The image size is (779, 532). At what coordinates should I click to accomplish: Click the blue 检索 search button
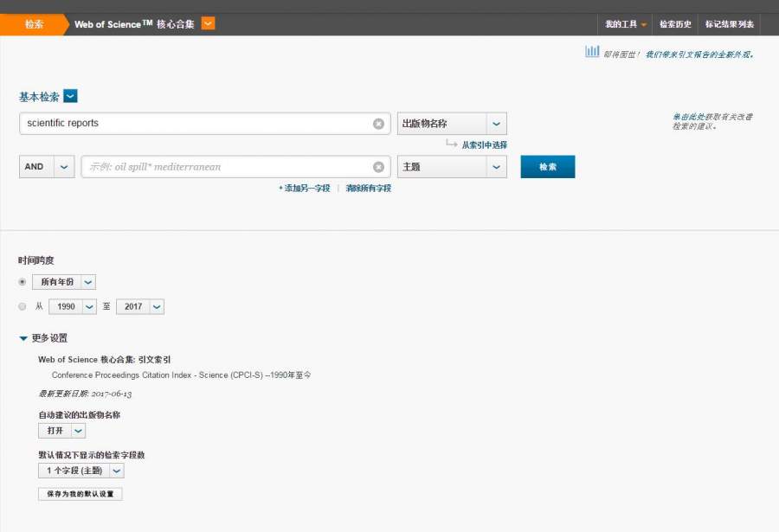tap(548, 167)
